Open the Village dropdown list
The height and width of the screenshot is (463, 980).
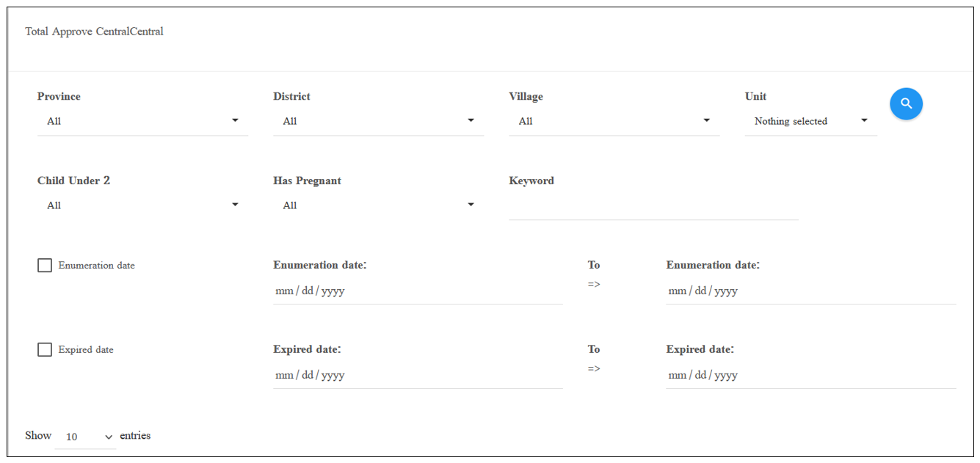614,121
